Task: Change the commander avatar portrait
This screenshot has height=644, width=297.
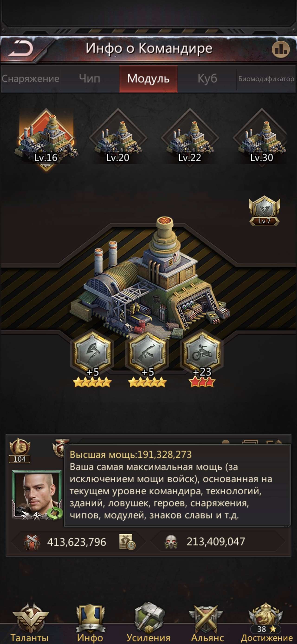Action: [37, 495]
